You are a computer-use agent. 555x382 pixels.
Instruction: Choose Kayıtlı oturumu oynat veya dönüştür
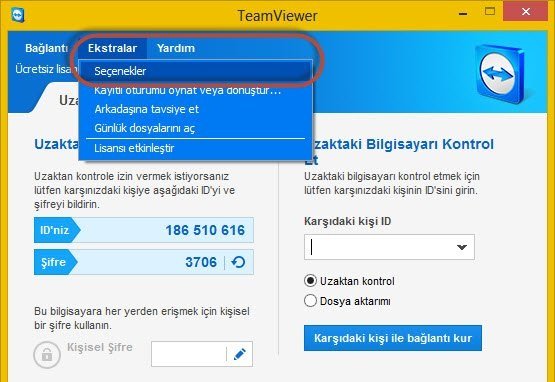click(195, 91)
